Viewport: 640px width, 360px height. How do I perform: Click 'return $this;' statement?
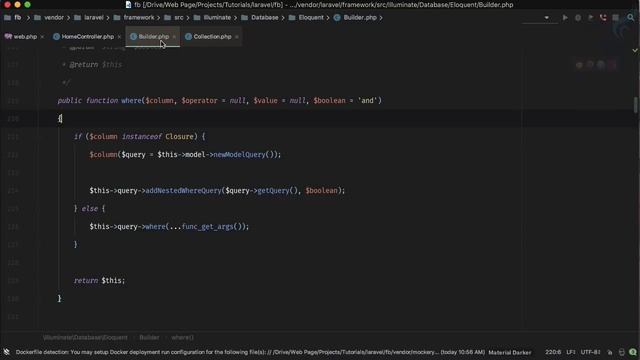99,280
